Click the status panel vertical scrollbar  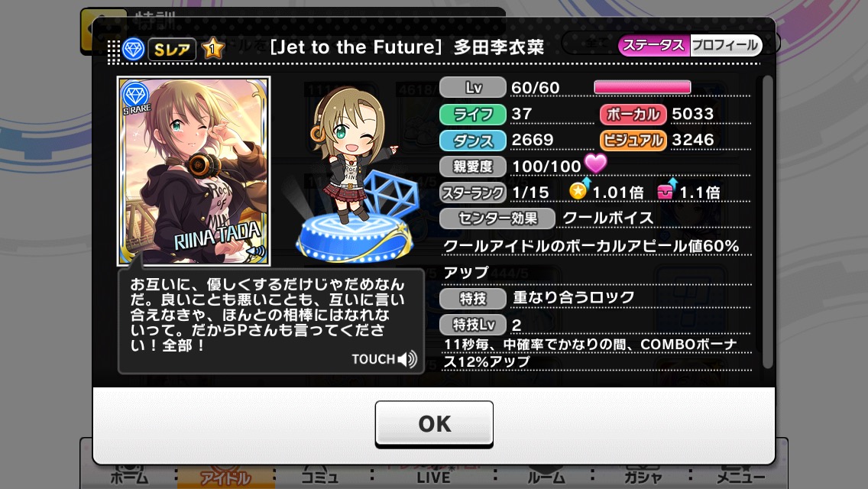point(766,222)
